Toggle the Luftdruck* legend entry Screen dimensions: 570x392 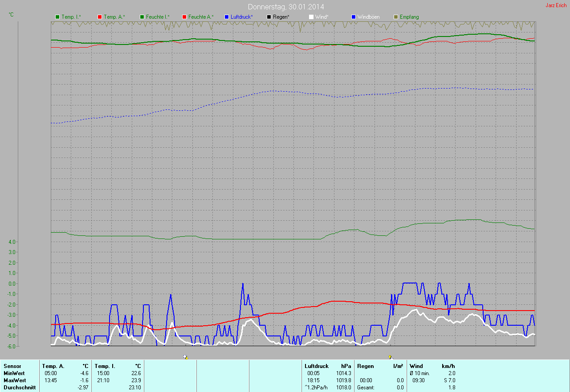click(239, 17)
